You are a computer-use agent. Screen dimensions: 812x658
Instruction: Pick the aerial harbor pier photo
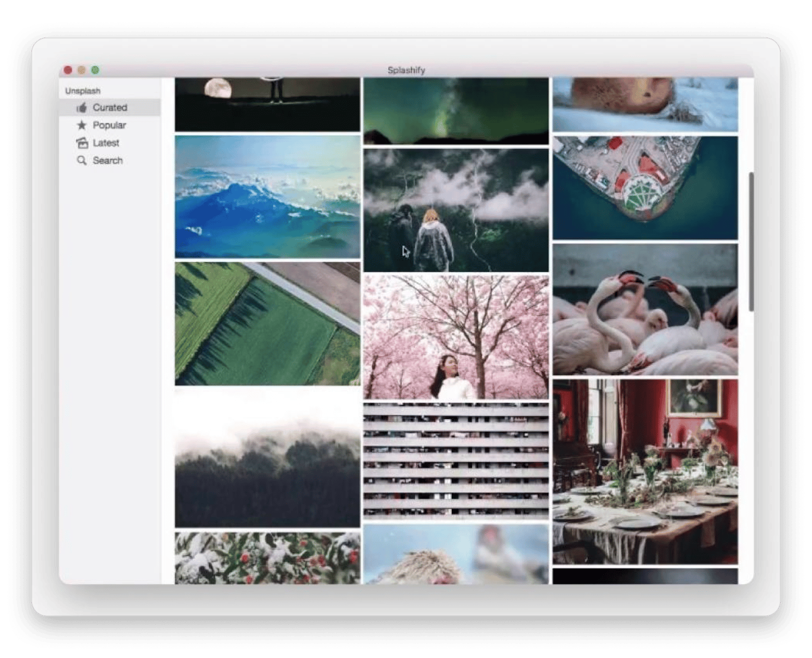click(645, 188)
